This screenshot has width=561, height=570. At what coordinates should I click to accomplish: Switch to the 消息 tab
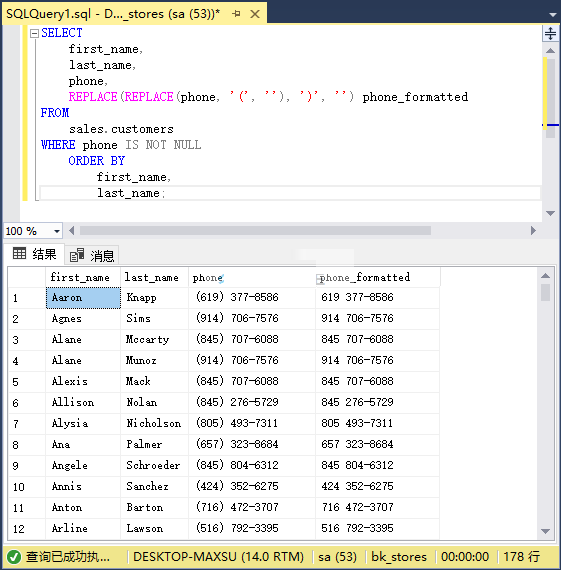pyautogui.click(x=92, y=256)
